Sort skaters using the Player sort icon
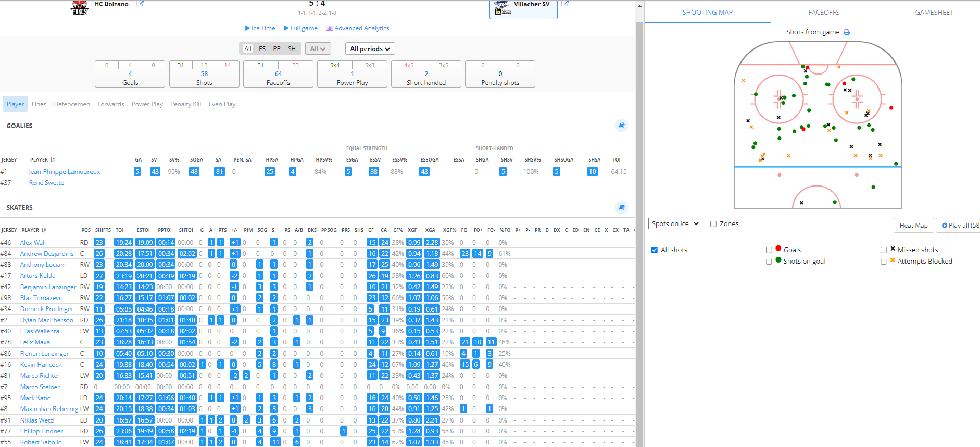Screen dimensions: 980x447 [x=44, y=230]
